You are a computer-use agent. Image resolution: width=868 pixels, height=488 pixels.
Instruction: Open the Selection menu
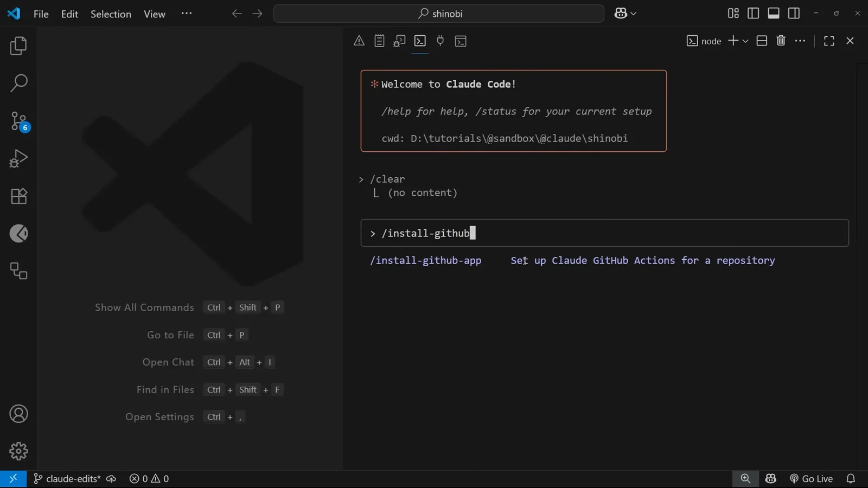coord(111,14)
